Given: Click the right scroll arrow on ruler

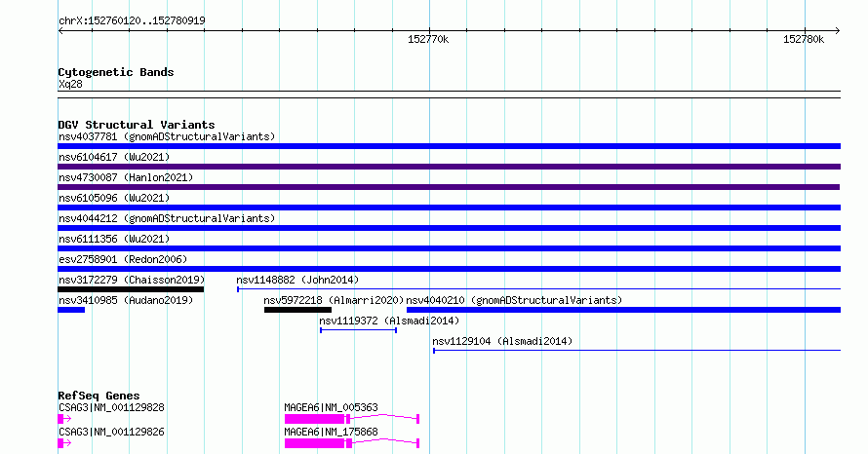Looking at the screenshot, I should pos(837,31).
